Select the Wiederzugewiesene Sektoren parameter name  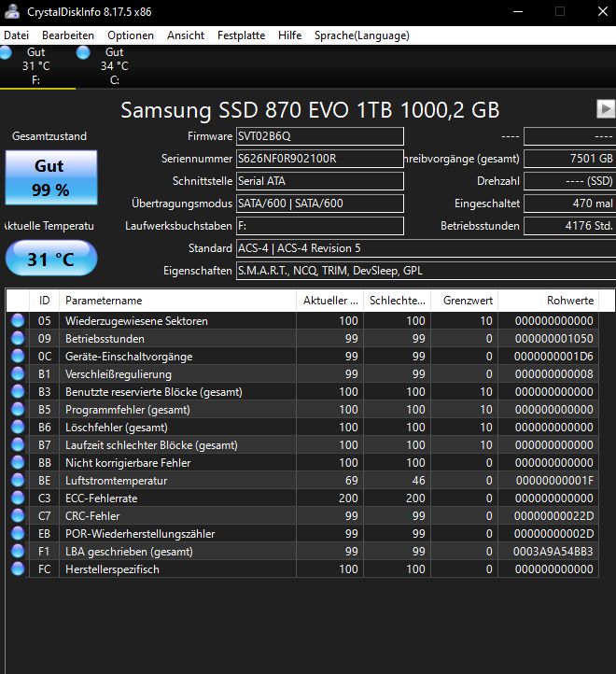[x=136, y=321]
